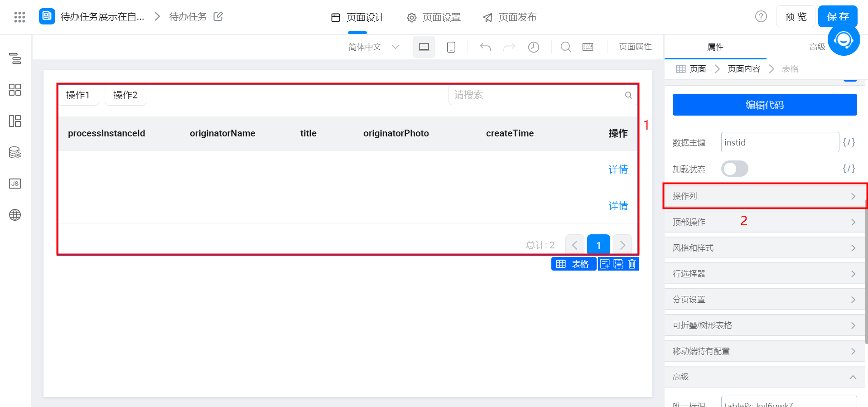Click the 保存 button
868x407 pixels.
(x=838, y=17)
